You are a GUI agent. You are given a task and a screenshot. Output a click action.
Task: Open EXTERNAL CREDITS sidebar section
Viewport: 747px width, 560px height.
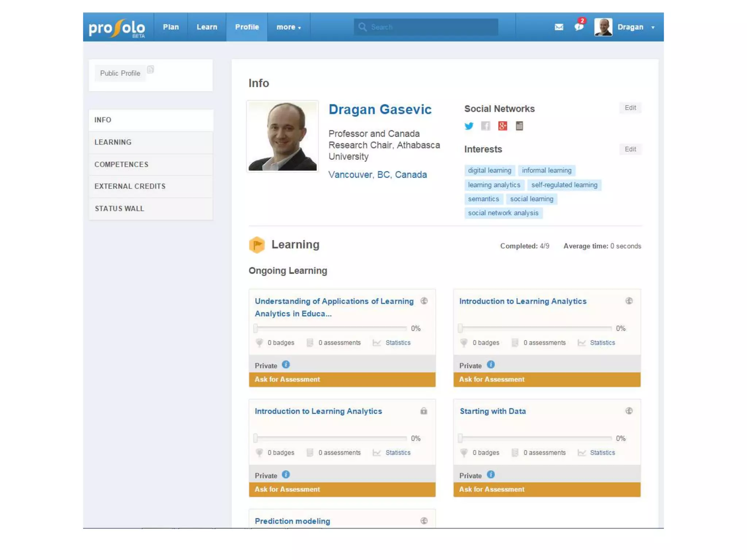click(130, 186)
